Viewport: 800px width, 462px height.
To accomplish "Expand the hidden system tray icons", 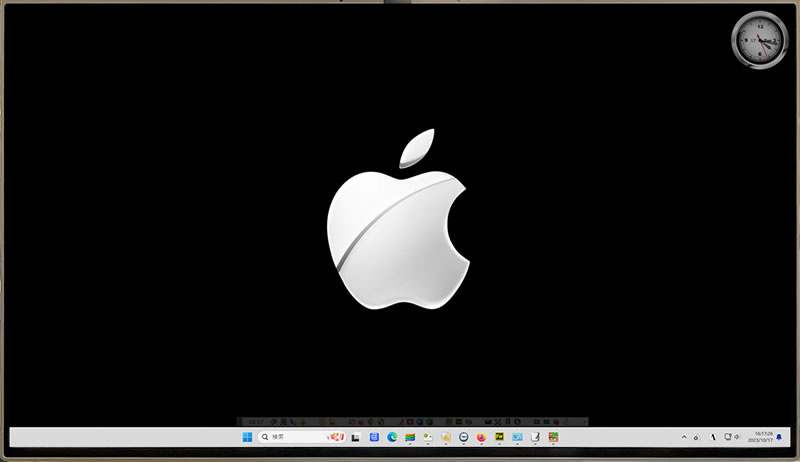I will tap(684, 437).
